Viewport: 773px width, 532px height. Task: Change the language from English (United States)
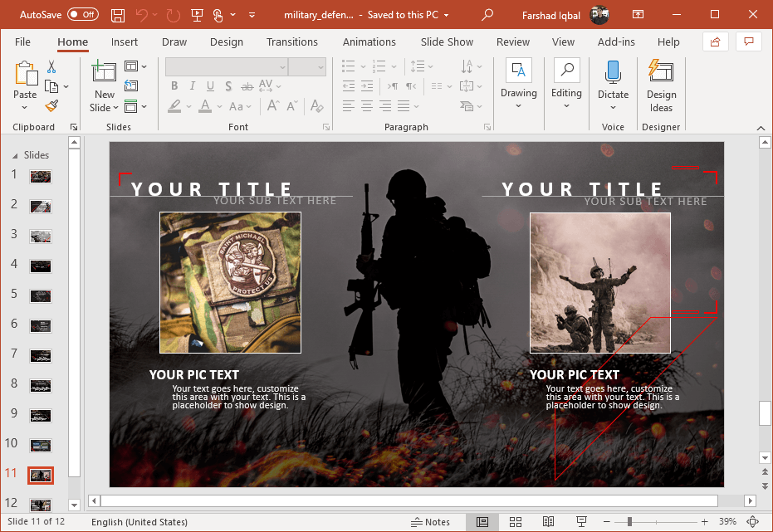139,521
